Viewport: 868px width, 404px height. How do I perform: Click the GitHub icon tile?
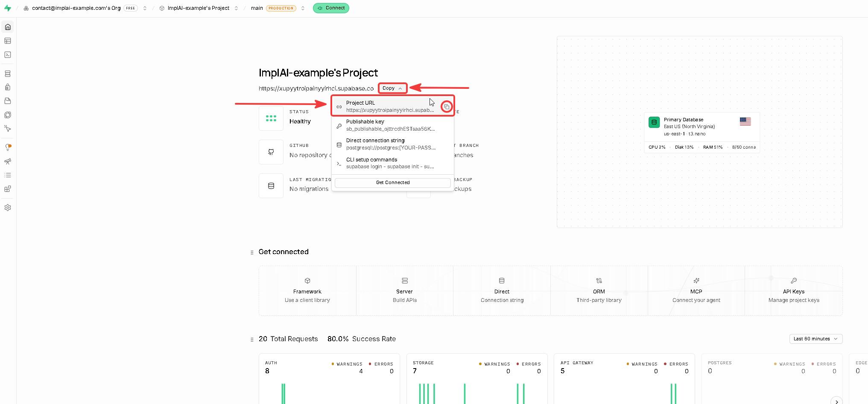271,152
